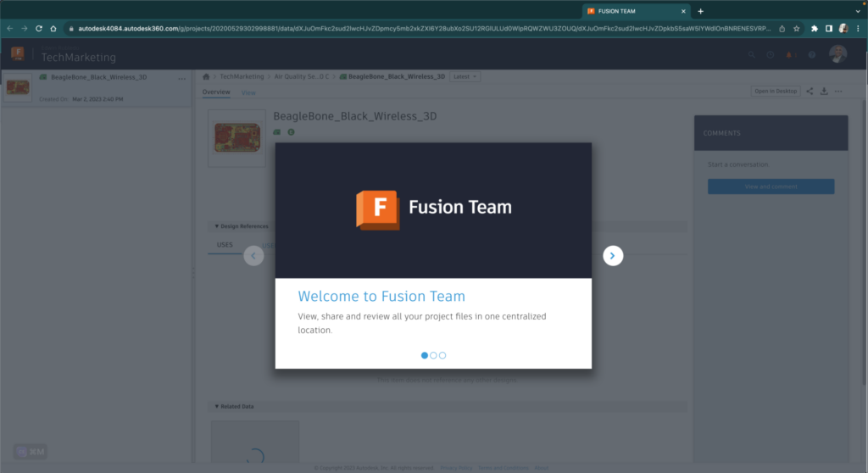Bookmark page with star icon
The height and width of the screenshot is (473, 868).
[x=796, y=29]
